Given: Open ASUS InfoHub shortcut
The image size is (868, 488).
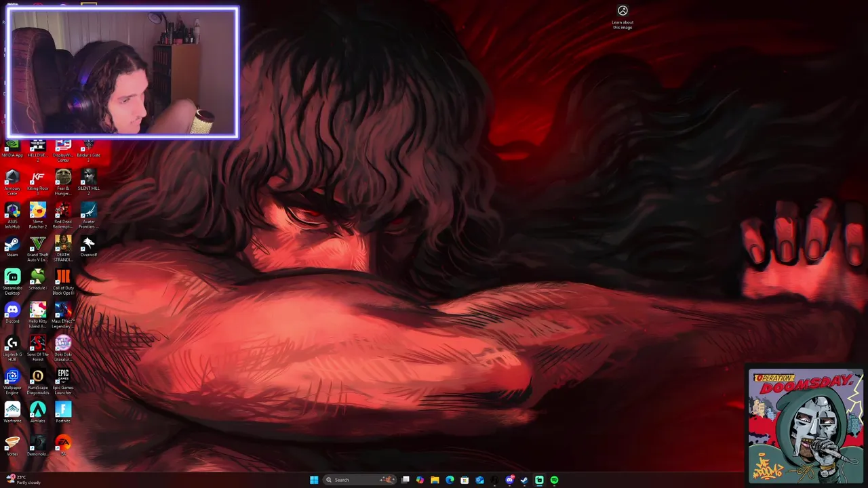Looking at the screenshot, I should (12, 216).
